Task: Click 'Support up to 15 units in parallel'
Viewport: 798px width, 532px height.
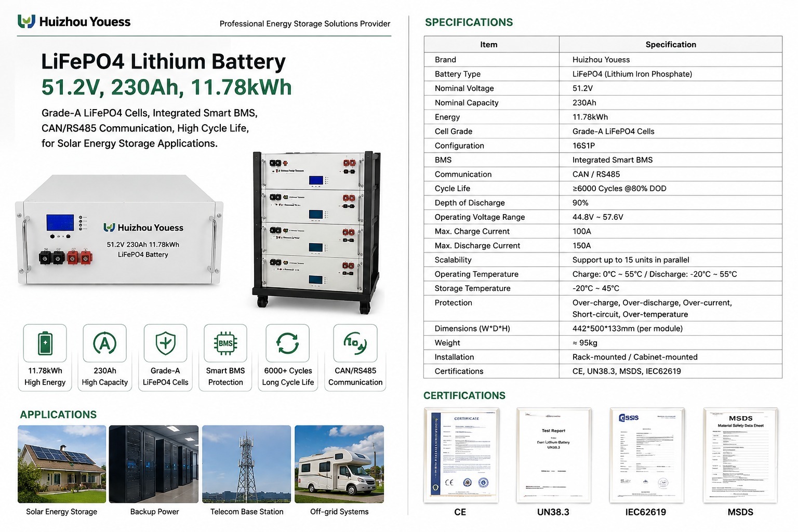Action: (631, 260)
